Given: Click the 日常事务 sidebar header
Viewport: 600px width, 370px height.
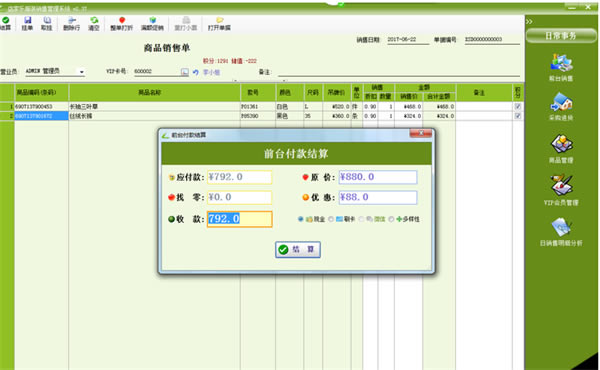Looking at the screenshot, I should [x=561, y=36].
